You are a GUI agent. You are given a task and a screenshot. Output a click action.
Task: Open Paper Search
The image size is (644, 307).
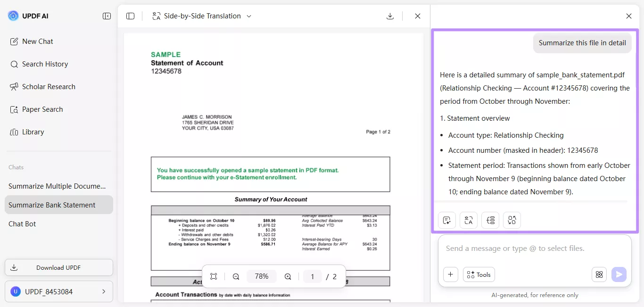tap(36, 109)
